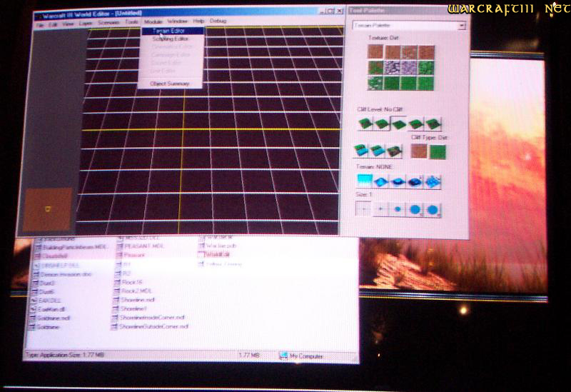The height and width of the screenshot is (392, 571).
Task: Select the first dirt texture tile in the palette
Action: [375, 51]
